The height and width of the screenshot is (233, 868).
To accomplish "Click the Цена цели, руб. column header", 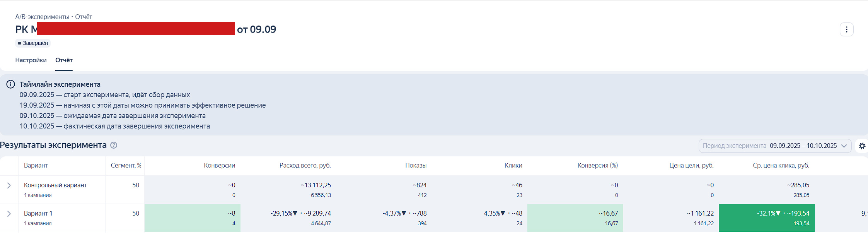I will [691, 165].
